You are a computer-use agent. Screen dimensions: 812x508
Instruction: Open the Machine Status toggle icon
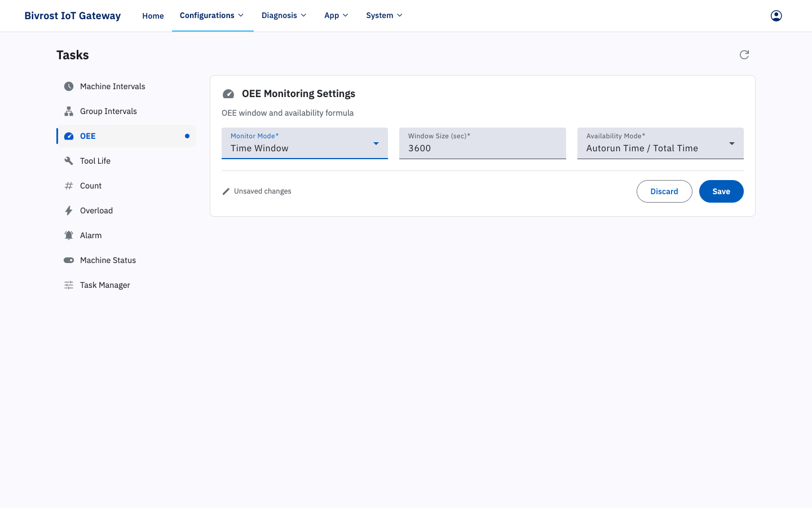pyautogui.click(x=69, y=260)
